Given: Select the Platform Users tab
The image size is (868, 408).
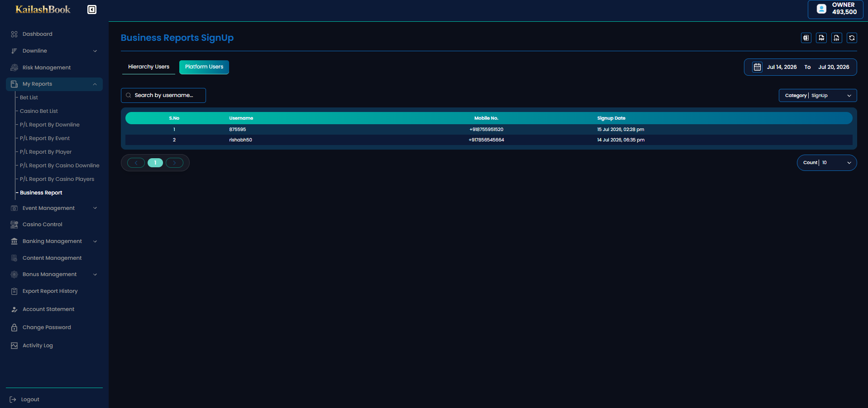Looking at the screenshot, I should click(204, 67).
